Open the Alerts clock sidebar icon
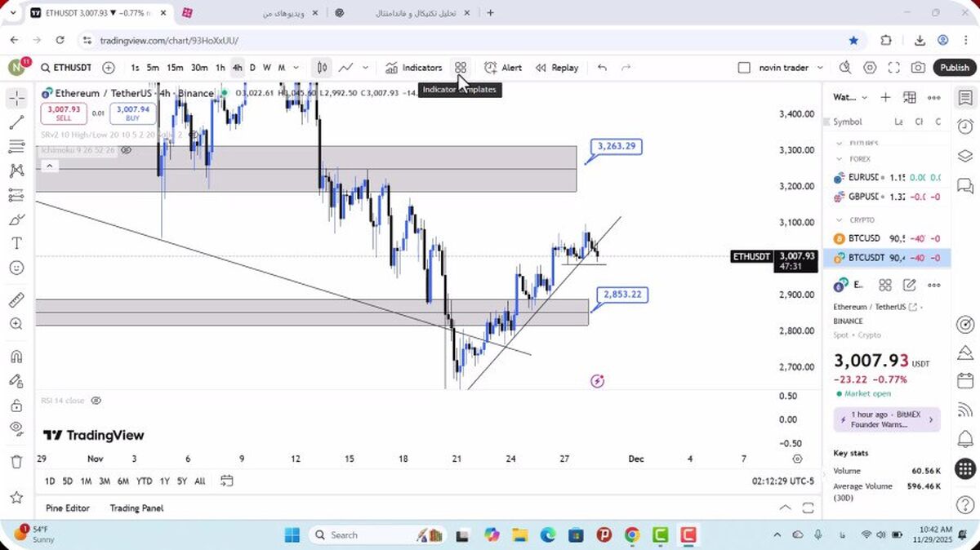The width and height of the screenshot is (980, 550). click(964, 126)
